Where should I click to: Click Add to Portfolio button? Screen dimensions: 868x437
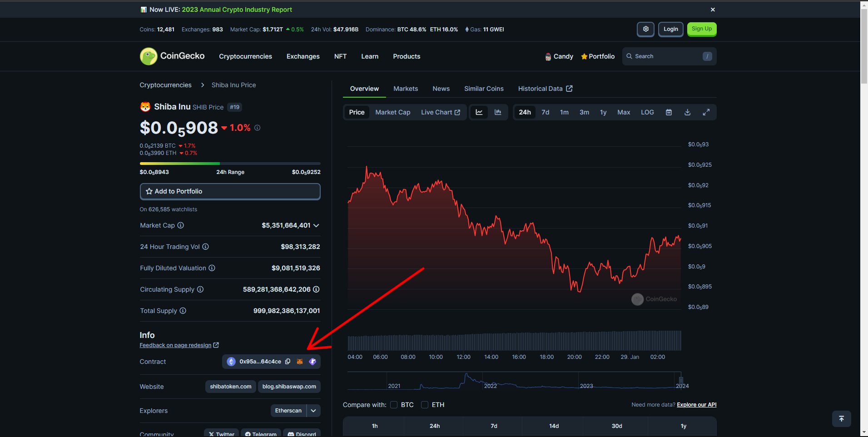pyautogui.click(x=230, y=191)
